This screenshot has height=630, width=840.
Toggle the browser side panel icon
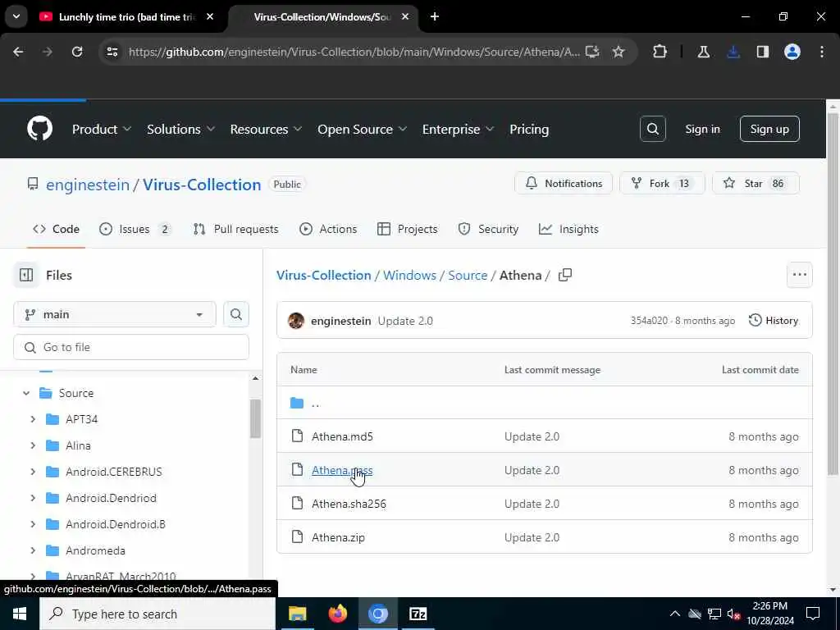[x=763, y=52]
